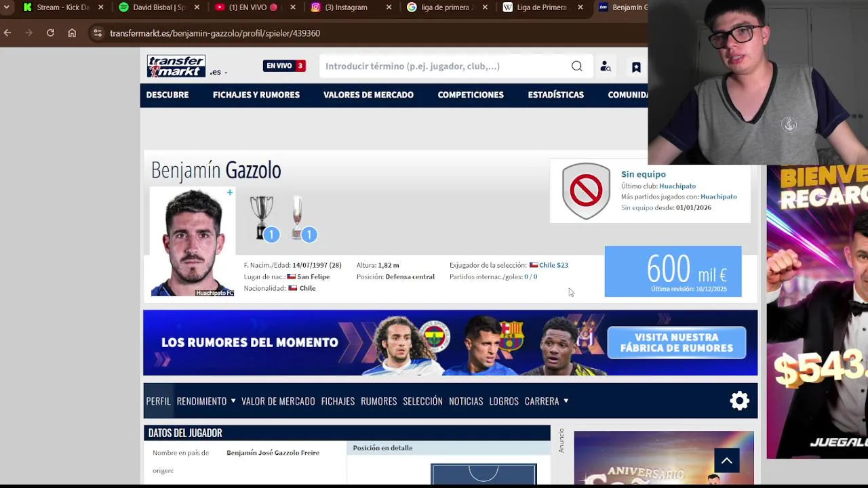
Task: Close the Stream - Kick tab
Action: coord(101,7)
